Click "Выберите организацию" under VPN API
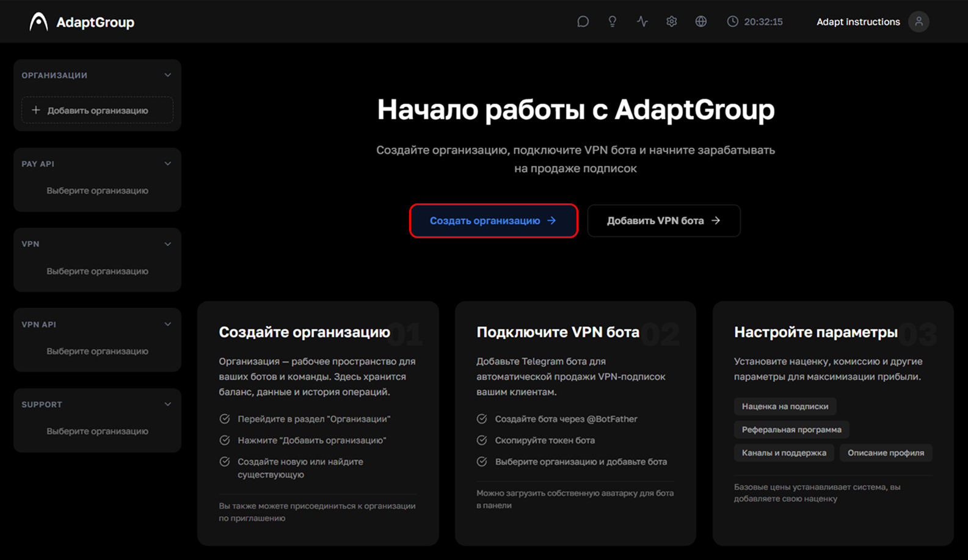The height and width of the screenshot is (560, 968). [x=98, y=351]
